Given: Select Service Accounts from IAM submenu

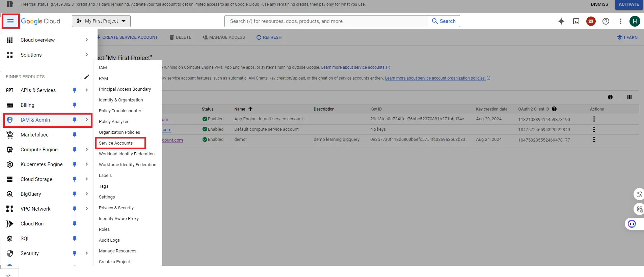Looking at the screenshot, I should (116, 143).
